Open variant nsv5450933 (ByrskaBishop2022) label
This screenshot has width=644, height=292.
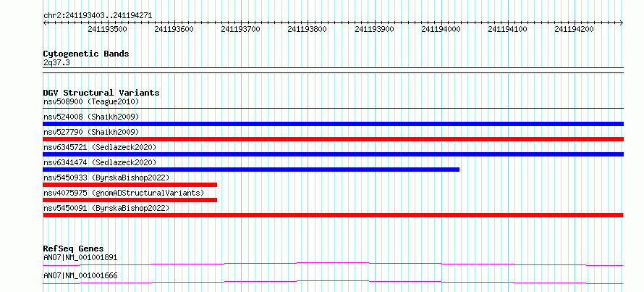coord(106,178)
